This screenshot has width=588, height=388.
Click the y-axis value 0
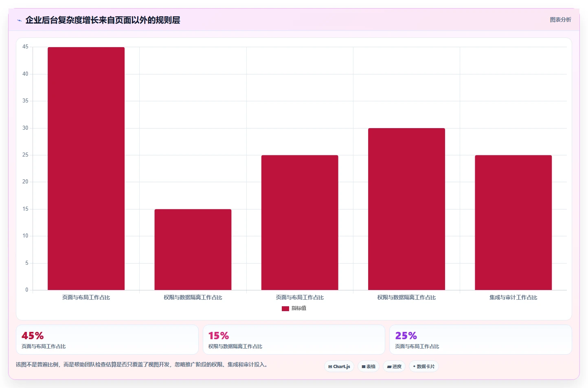point(27,290)
